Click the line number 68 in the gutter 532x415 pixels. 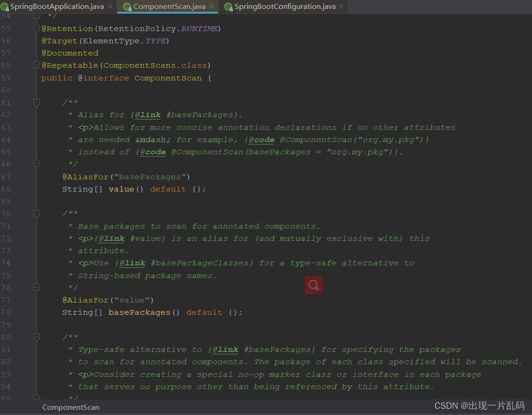(x=6, y=189)
